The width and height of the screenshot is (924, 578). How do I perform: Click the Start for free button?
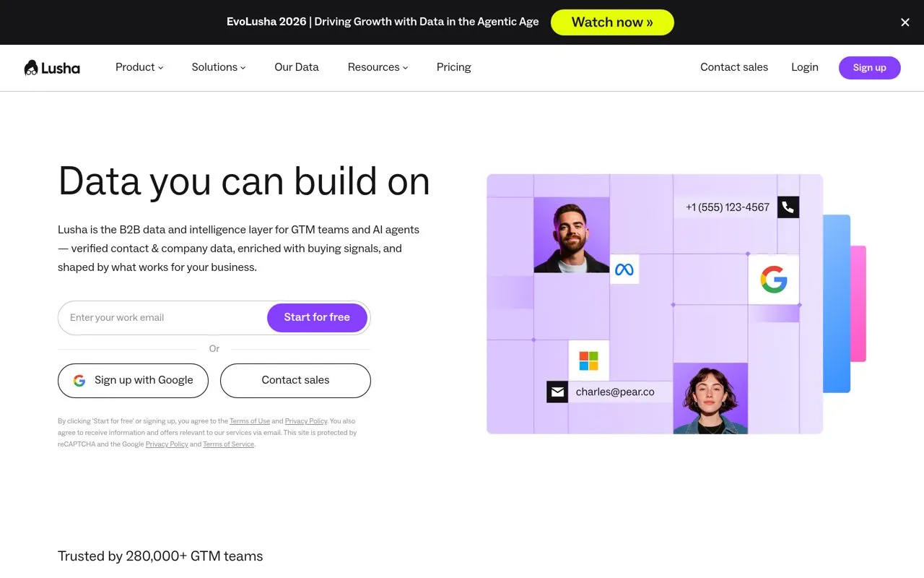(x=317, y=318)
